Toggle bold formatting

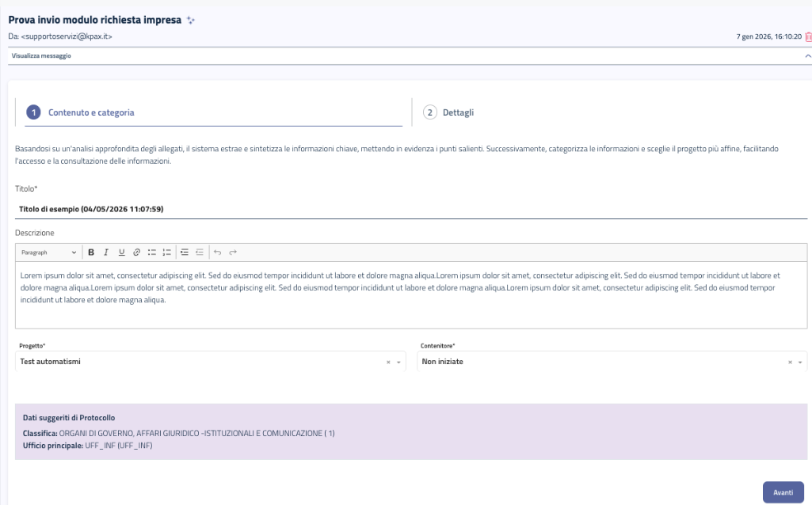click(91, 252)
